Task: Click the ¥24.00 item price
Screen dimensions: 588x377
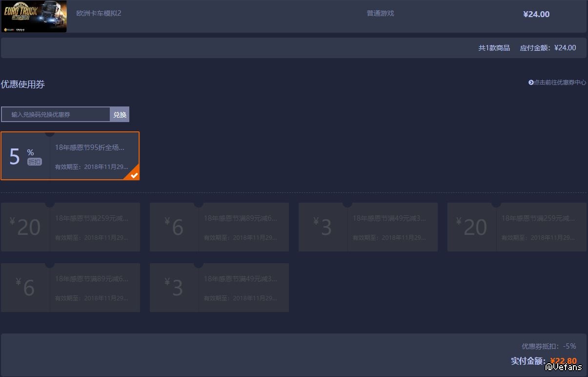Action: pyautogui.click(x=536, y=14)
